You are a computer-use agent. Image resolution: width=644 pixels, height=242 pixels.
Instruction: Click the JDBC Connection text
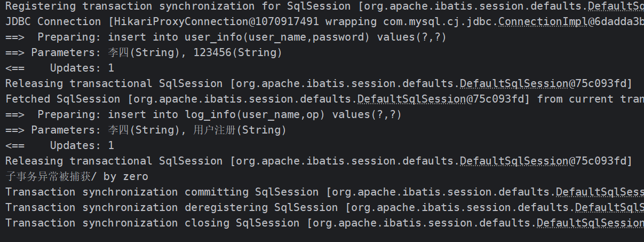tap(53, 22)
